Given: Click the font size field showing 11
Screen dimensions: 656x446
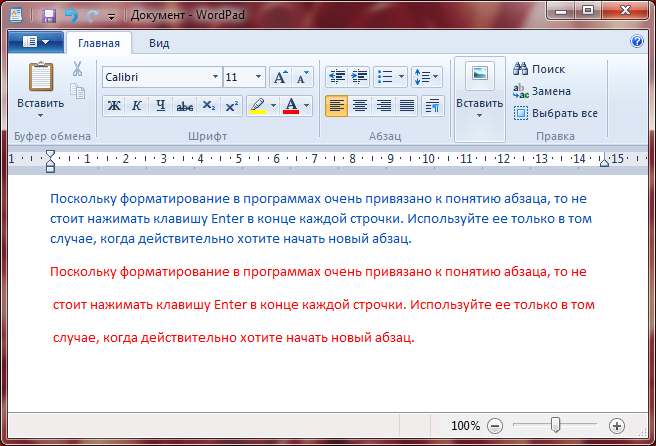Looking at the screenshot, I should point(238,77).
